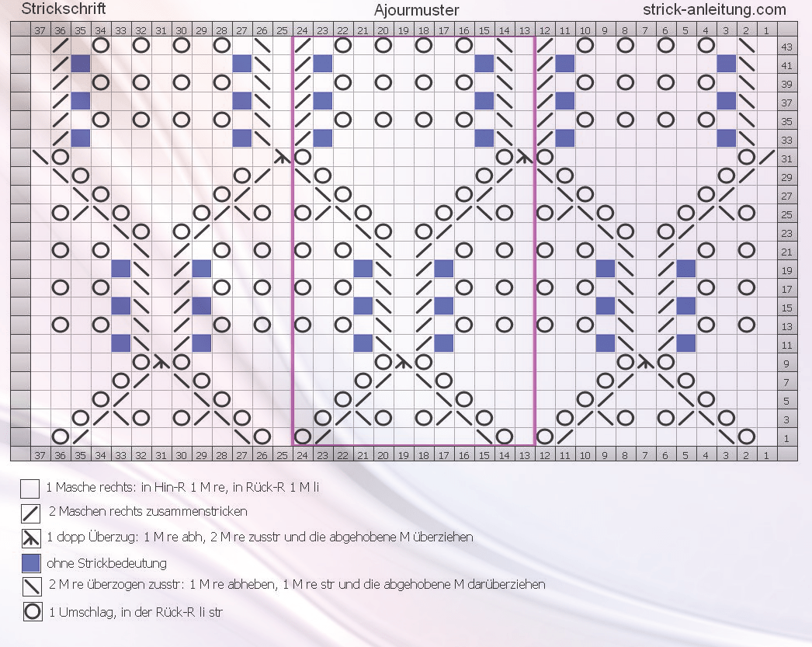This screenshot has width=812, height=647.
Task: Click the dopp Überzug legend icon
Action: tap(32, 538)
